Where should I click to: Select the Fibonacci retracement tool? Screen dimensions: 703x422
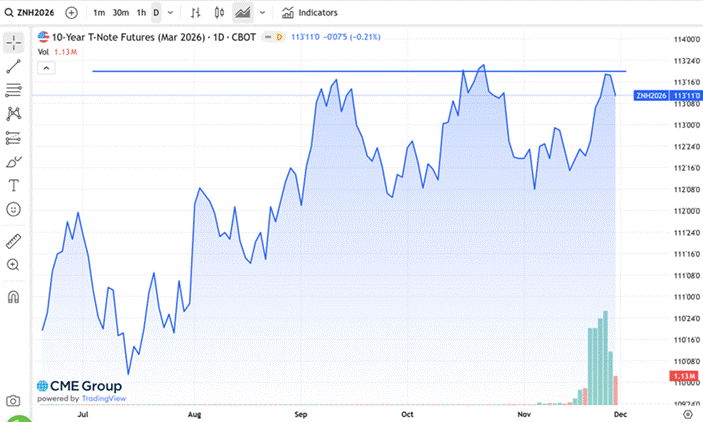click(13, 90)
